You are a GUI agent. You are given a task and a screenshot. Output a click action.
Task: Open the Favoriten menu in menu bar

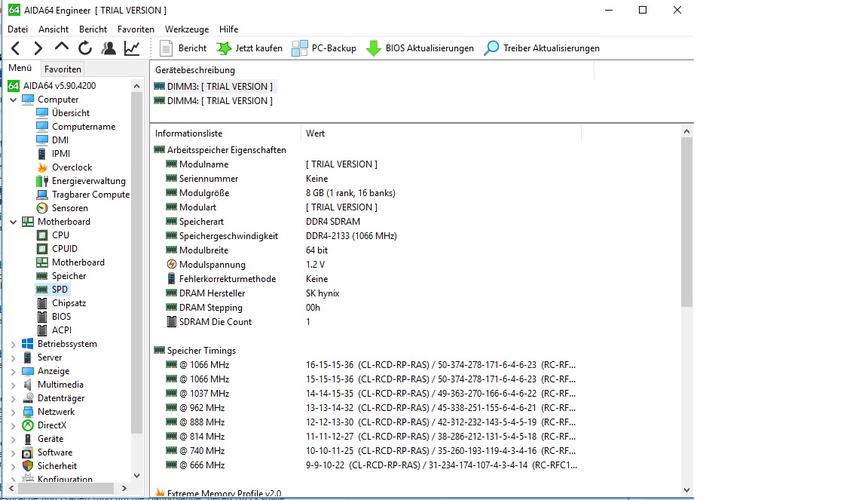click(x=136, y=29)
